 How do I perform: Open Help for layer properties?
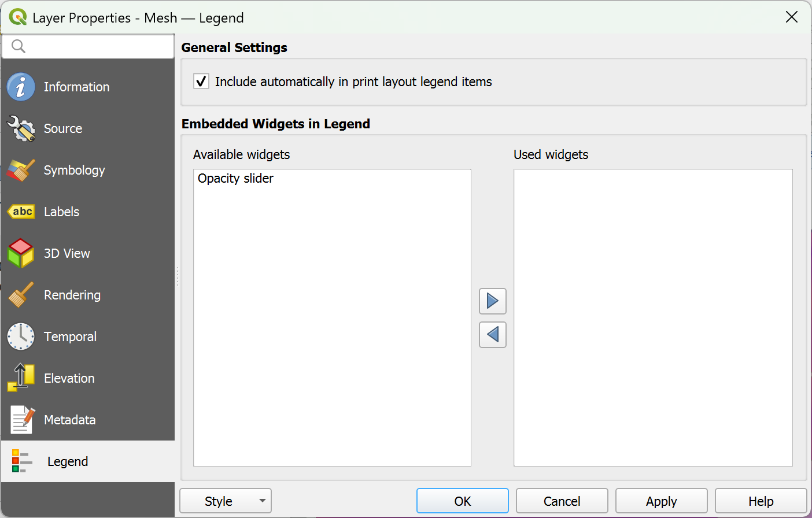[x=761, y=501]
